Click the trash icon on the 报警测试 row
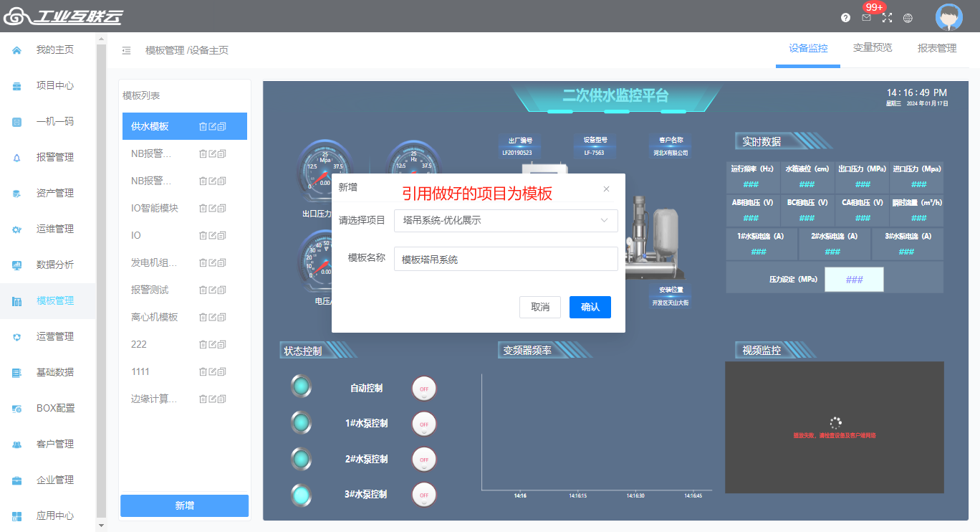 (203, 290)
